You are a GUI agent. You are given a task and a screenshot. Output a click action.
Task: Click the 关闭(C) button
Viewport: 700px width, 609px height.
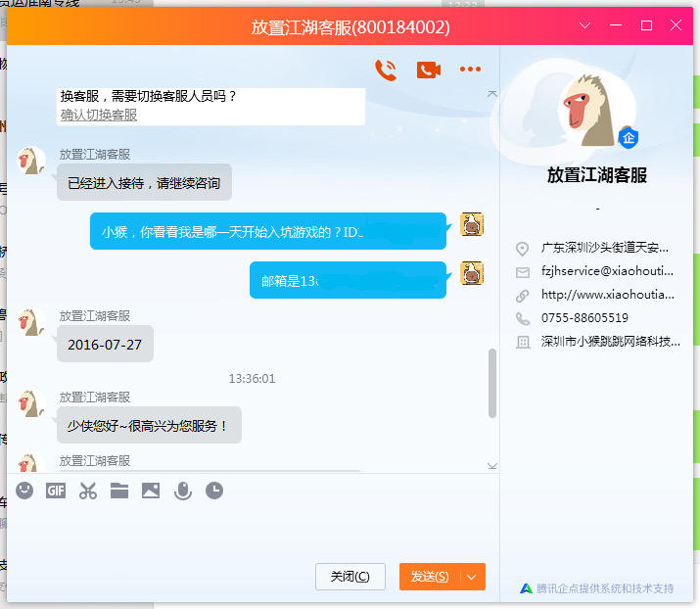(x=350, y=577)
